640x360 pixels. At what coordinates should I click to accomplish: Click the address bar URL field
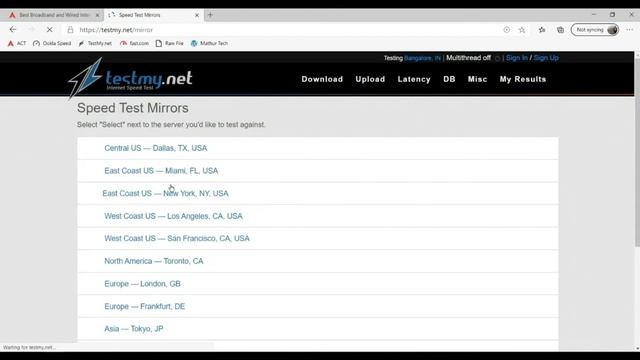(286, 30)
